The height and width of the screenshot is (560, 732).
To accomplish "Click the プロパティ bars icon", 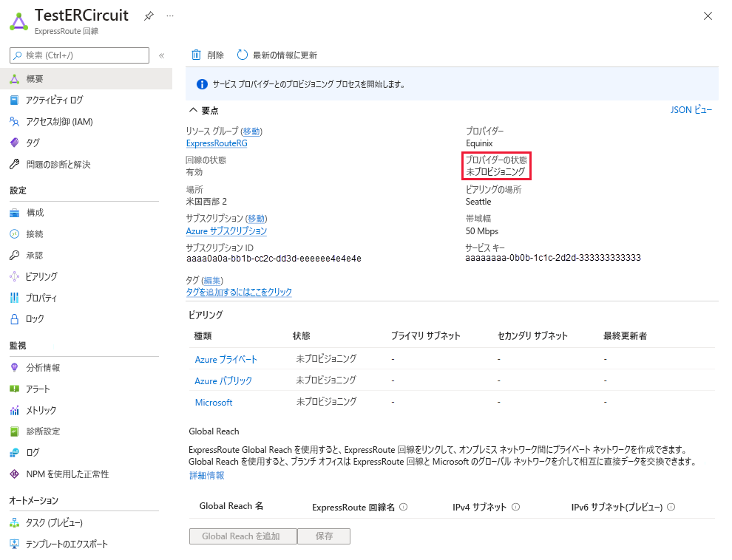I will pos(15,298).
